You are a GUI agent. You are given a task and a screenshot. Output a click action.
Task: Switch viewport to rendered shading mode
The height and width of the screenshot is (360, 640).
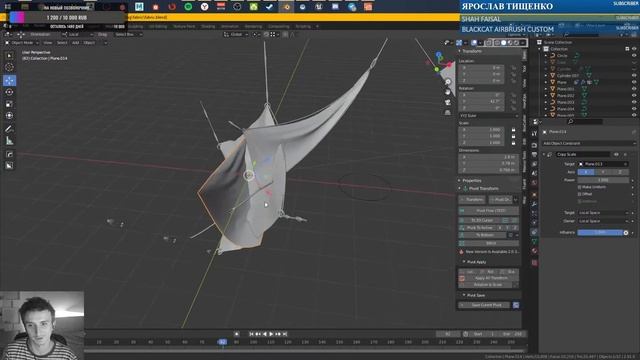click(516, 42)
